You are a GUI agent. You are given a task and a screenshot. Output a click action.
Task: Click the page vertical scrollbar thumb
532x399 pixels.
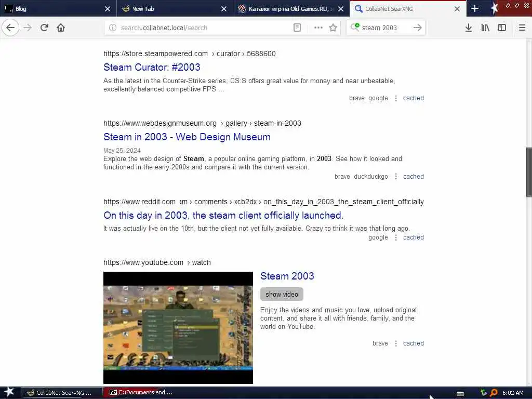(529, 172)
